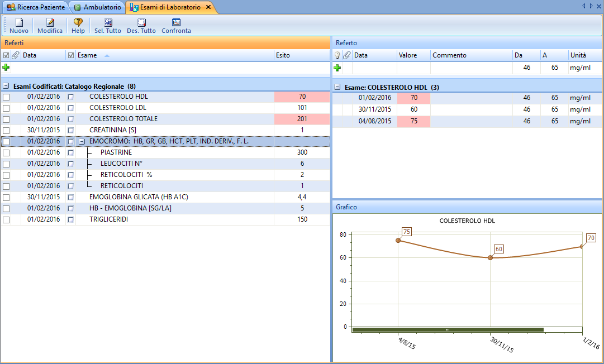Click the tab scroll right arrow
Screen dimensions: 604x364
click(x=591, y=6)
